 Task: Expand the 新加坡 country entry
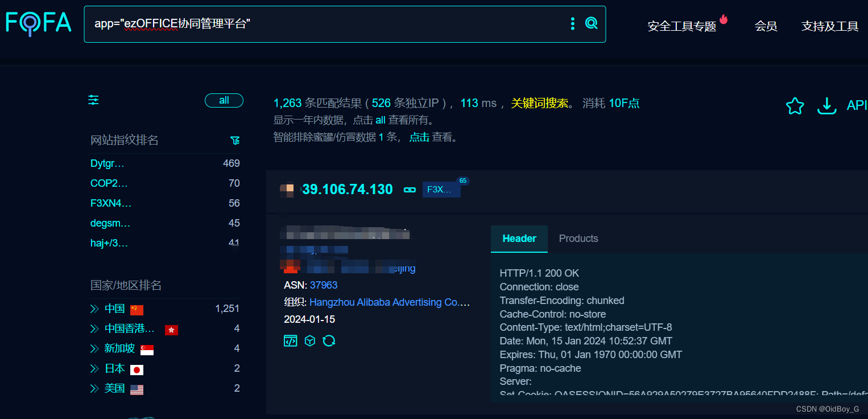pos(94,348)
